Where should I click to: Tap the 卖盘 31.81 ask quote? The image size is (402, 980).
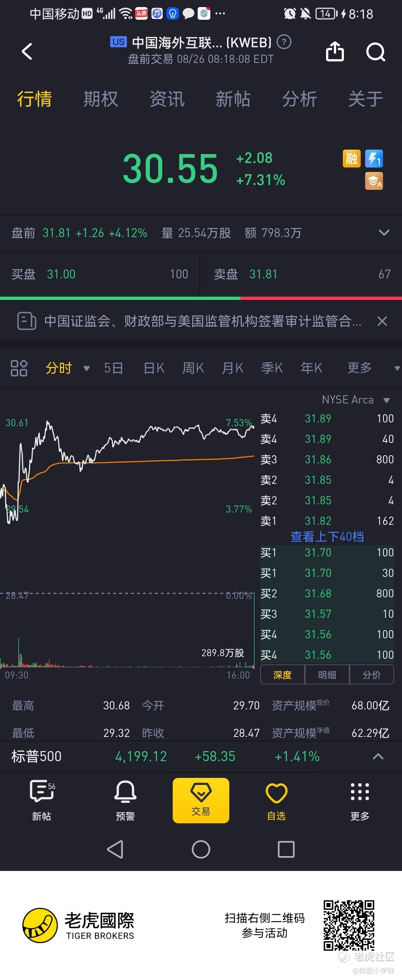click(302, 274)
